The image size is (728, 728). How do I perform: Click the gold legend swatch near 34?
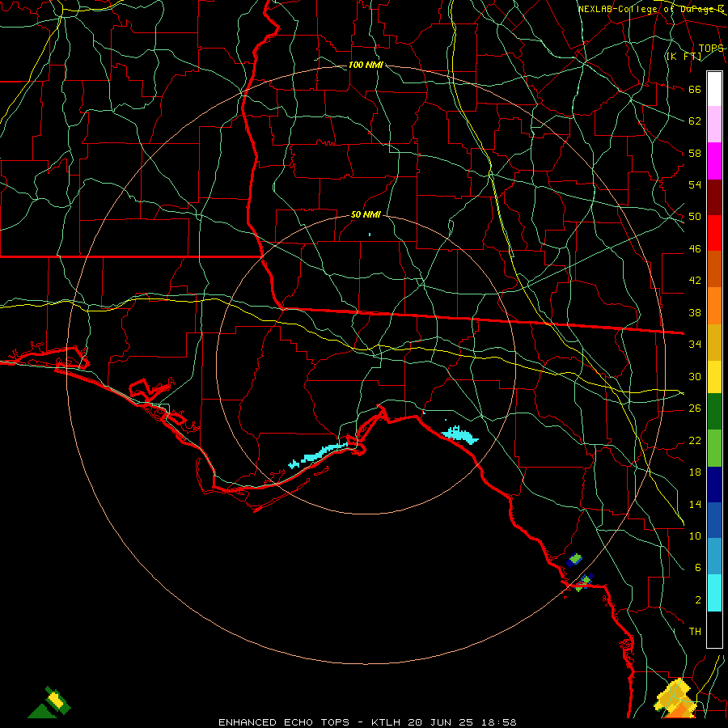click(x=714, y=342)
